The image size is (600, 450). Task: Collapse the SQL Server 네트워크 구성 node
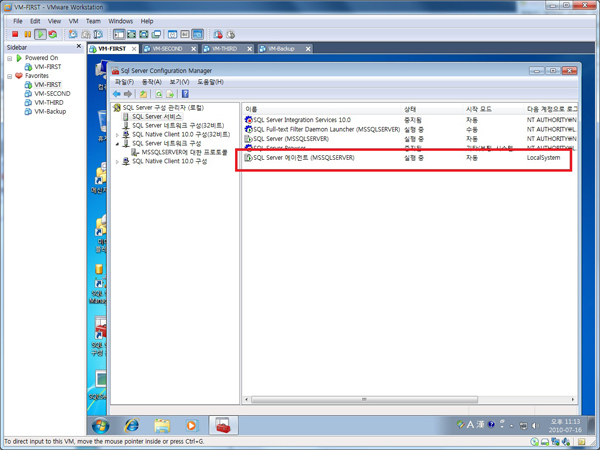pyautogui.click(x=117, y=144)
